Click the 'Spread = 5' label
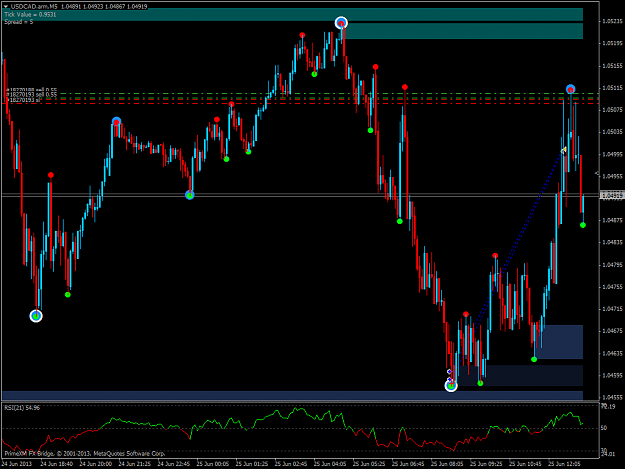The image size is (625, 469). click(19, 22)
